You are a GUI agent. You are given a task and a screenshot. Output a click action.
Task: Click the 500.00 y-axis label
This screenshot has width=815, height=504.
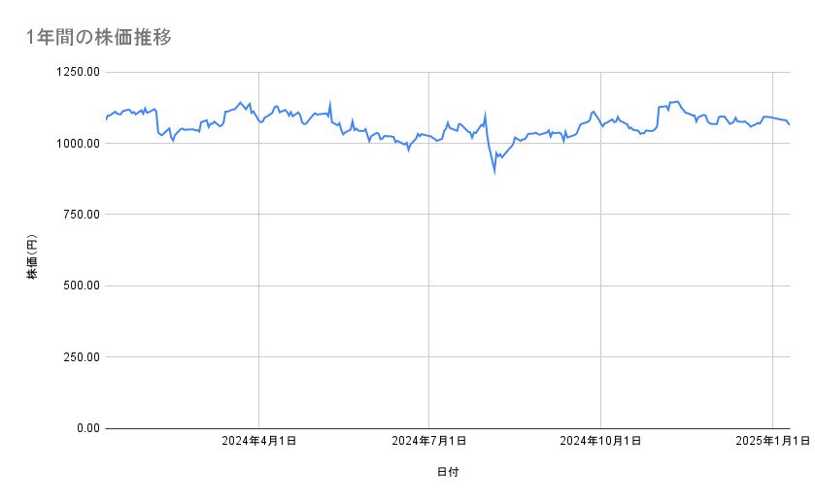click(x=80, y=286)
